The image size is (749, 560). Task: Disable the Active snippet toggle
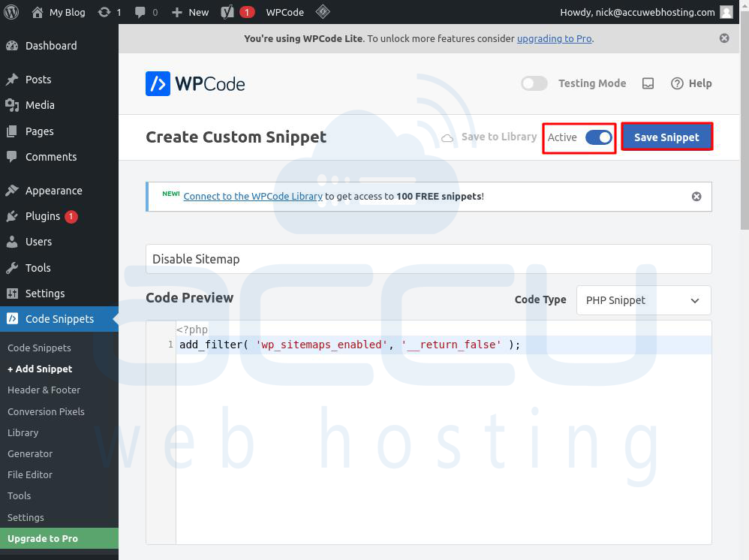(598, 137)
